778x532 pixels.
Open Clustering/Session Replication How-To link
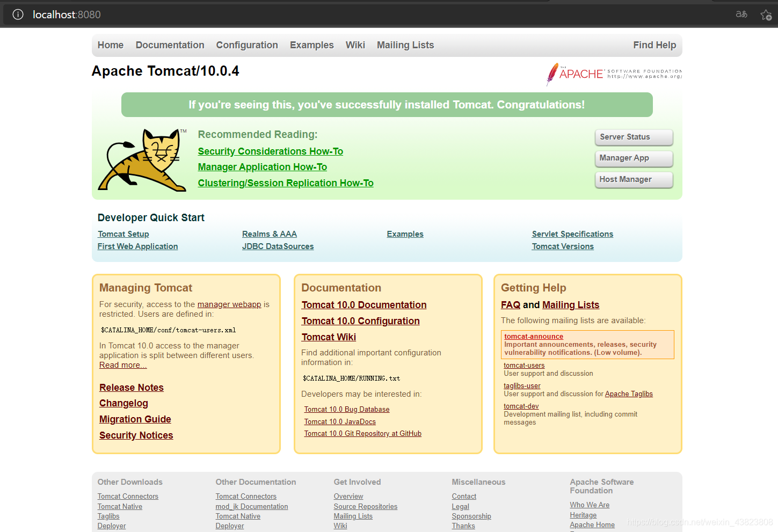coord(286,183)
